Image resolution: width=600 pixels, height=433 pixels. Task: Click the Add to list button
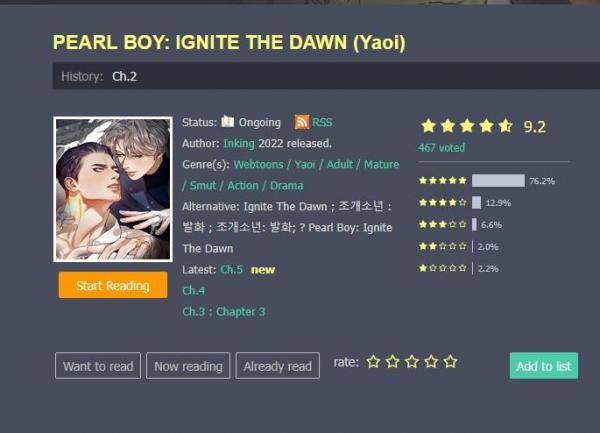[x=544, y=366]
